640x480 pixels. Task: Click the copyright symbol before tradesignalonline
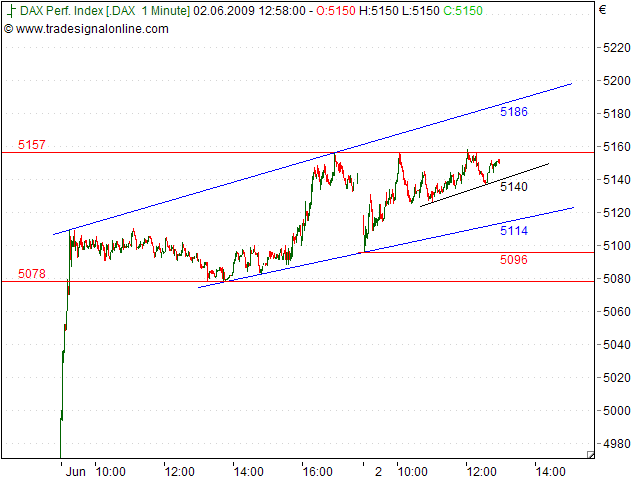point(9,28)
